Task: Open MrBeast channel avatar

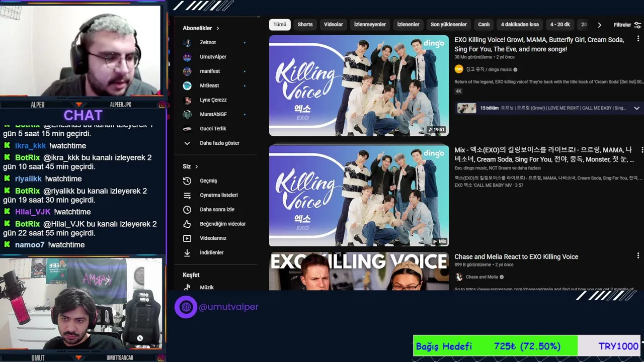Action: [x=187, y=85]
